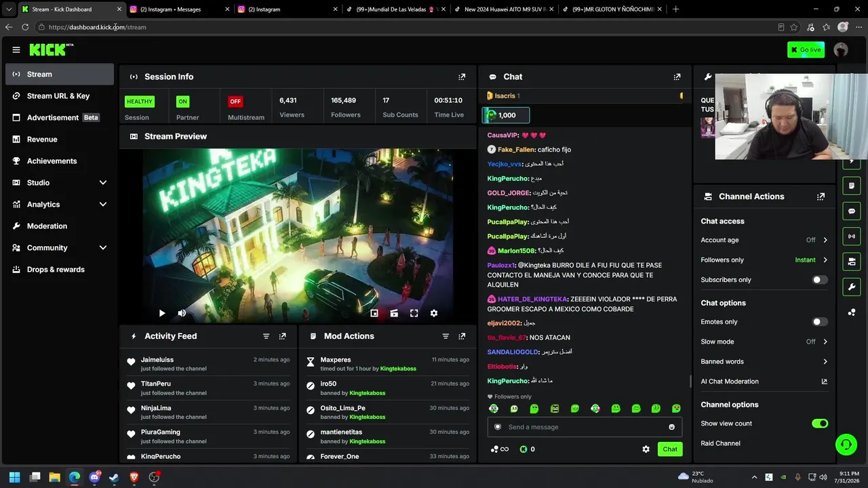Switch to the Instagram Messages browser tab
The height and width of the screenshot is (488, 868).
(178, 9)
